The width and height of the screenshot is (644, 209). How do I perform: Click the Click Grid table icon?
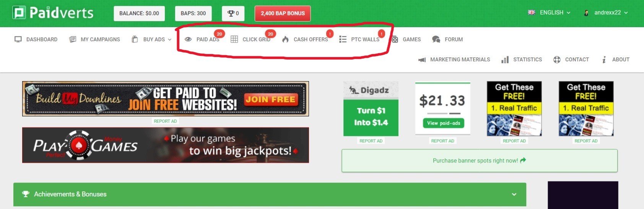pos(234,39)
